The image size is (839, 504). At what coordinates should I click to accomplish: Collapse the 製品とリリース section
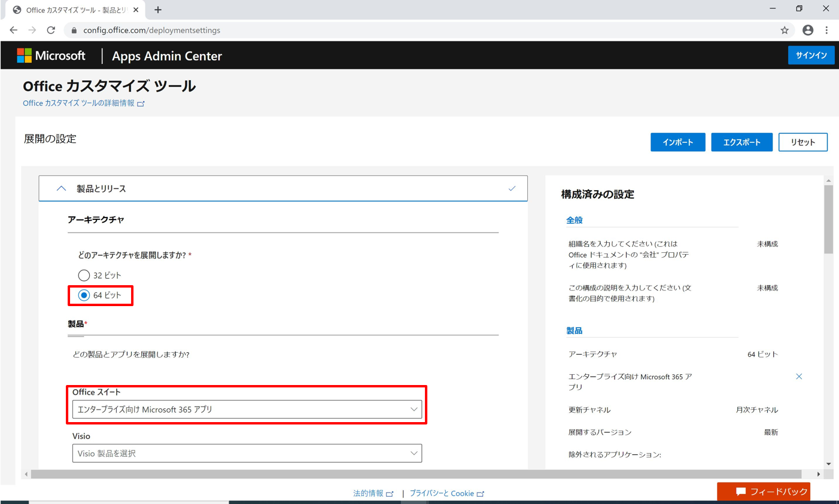point(283,188)
